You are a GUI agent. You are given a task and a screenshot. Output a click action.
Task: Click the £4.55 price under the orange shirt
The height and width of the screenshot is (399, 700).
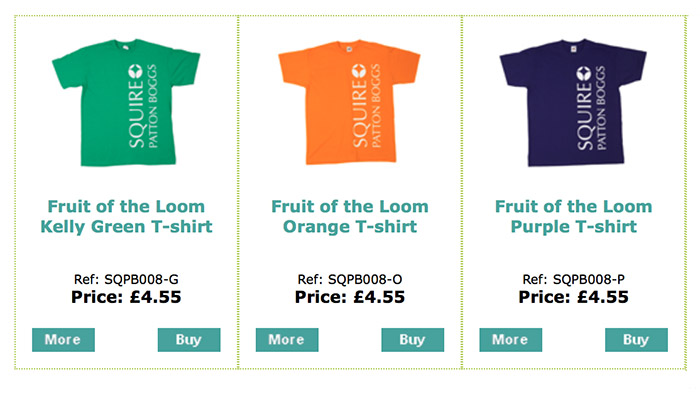379,297
